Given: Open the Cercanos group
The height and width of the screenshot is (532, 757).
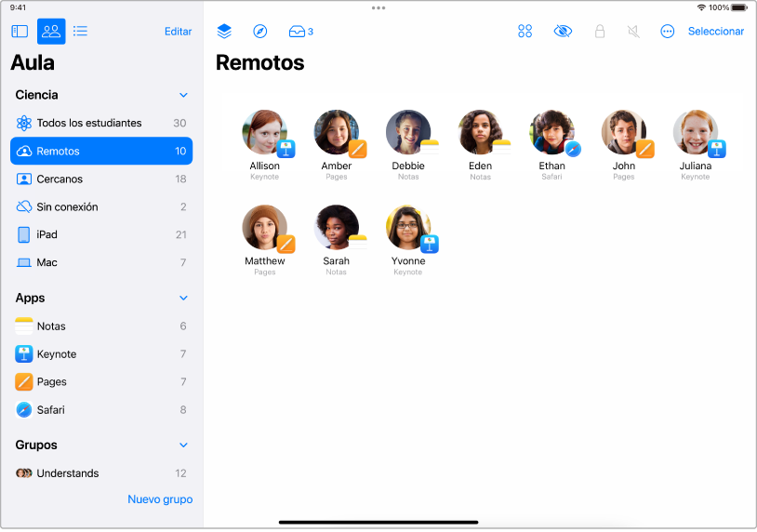Looking at the screenshot, I should click(101, 180).
